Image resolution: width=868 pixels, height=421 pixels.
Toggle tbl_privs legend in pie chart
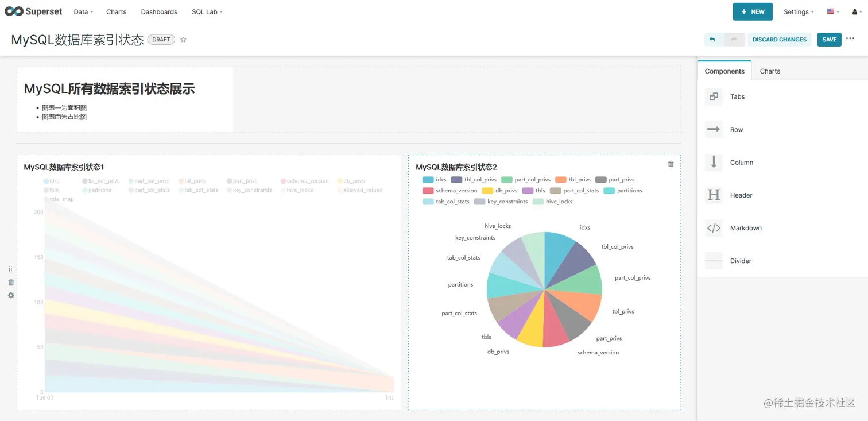tap(573, 180)
